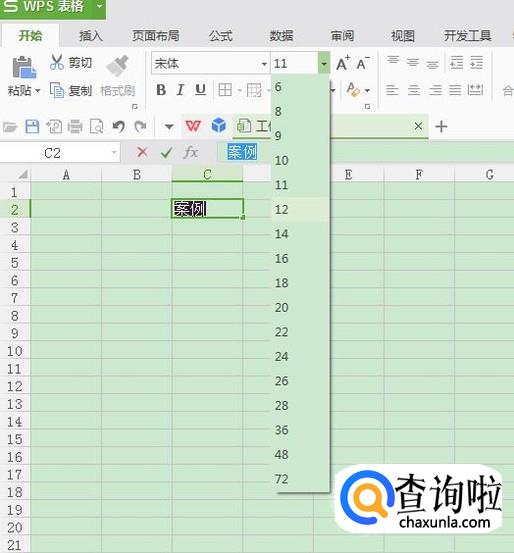Confirm entry with green checkmark
Screen dimensions: 514x553
(x=166, y=153)
